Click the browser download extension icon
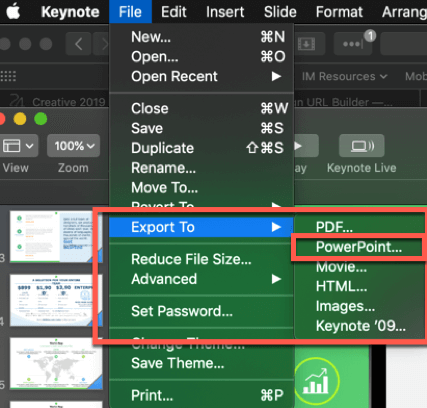The width and height of the screenshot is (427, 408). [x=306, y=44]
